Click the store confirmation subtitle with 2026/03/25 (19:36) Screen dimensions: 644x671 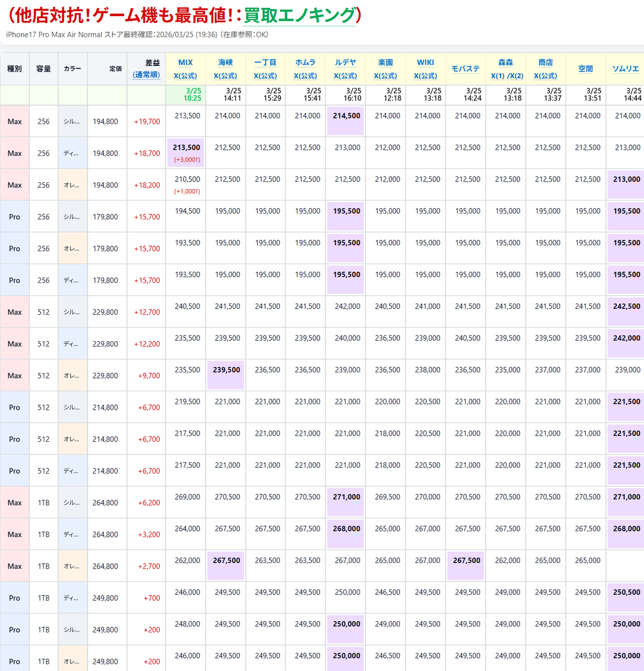coord(137,35)
